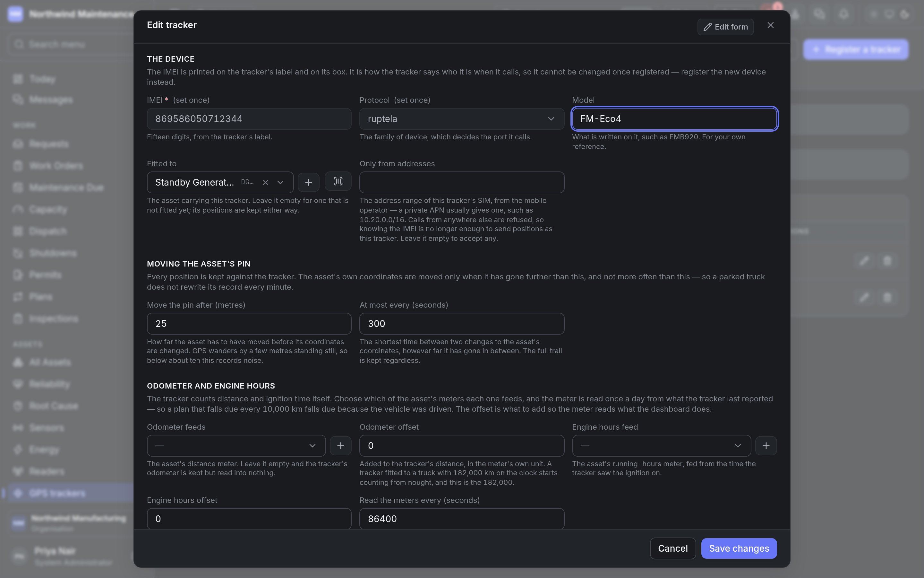The width and height of the screenshot is (924, 578).
Task: Click the Move the pin after metres field
Action: coord(249,324)
